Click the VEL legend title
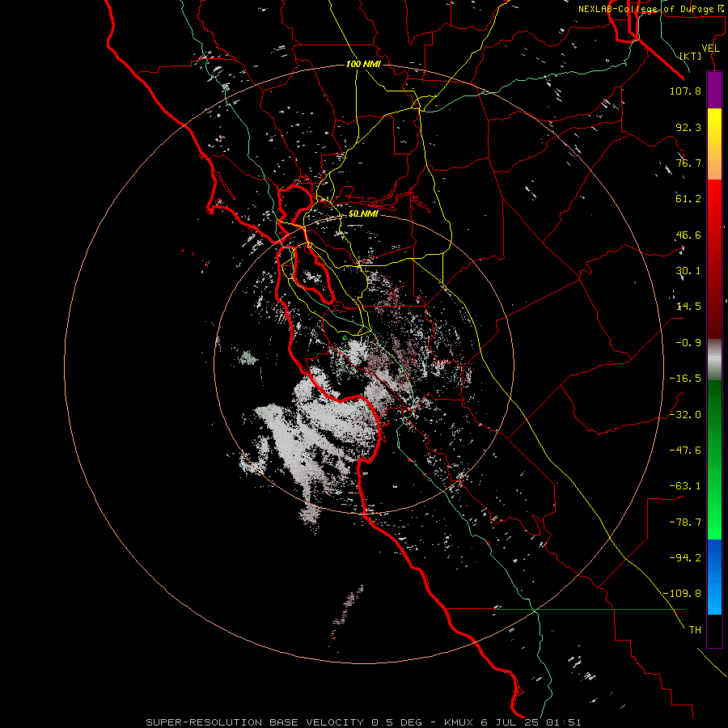Viewport: 728px width, 728px height. click(x=710, y=49)
